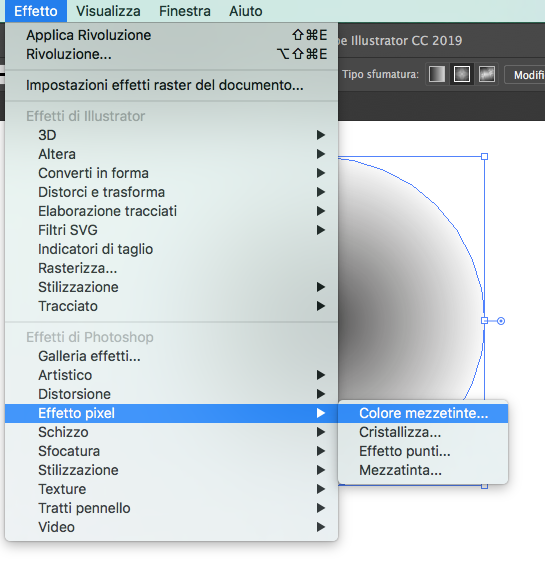Click the top-right bounding box handle
This screenshot has width=545, height=561.
[x=485, y=156]
